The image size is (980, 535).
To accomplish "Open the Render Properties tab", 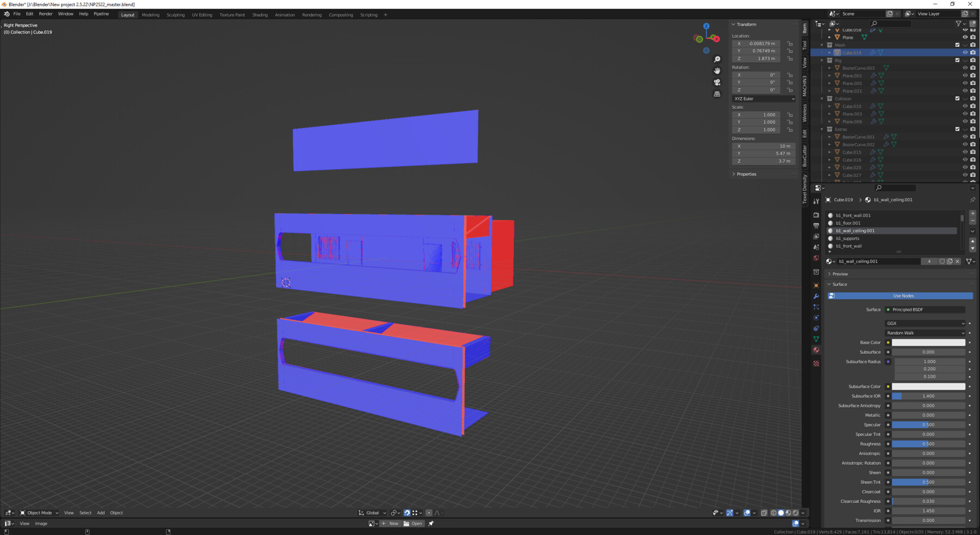I will (816, 215).
